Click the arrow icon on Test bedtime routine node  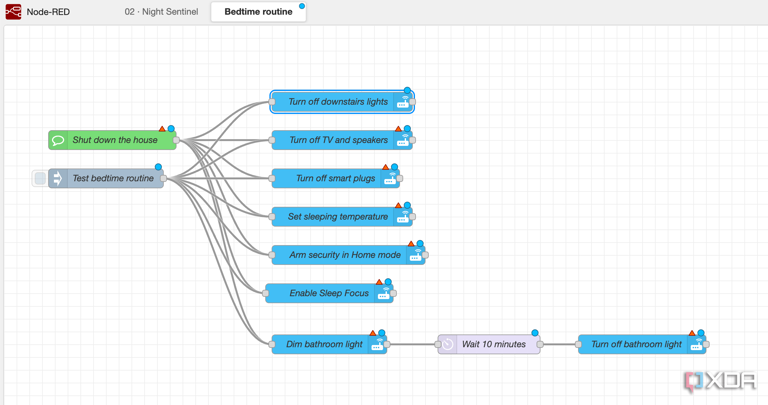pyautogui.click(x=57, y=178)
